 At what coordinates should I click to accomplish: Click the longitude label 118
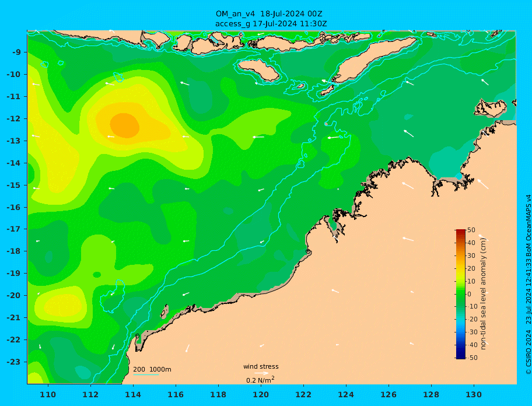[x=218, y=394]
